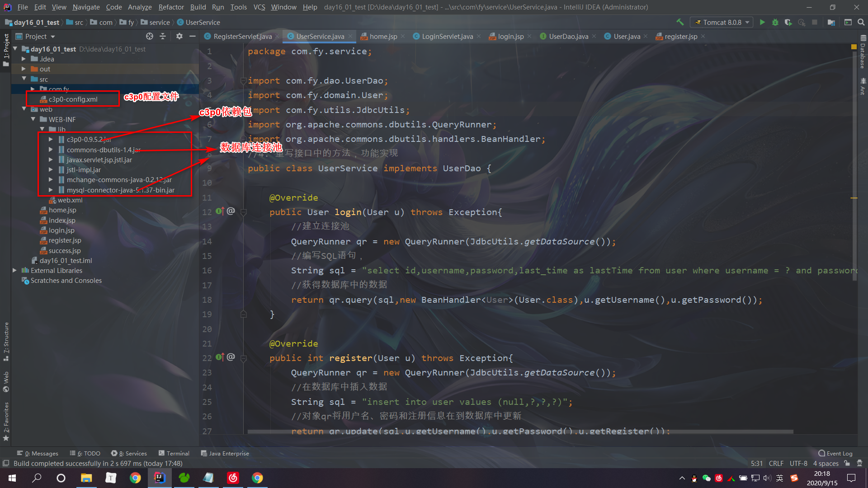Screen dimensions: 868x488
Task: Open Project Structure from the toolbar
Action: click(831, 22)
